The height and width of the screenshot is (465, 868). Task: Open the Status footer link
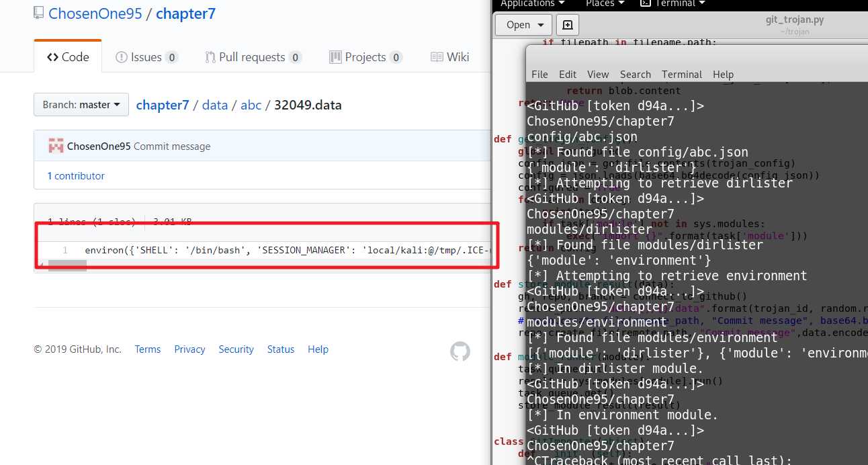[281, 349]
